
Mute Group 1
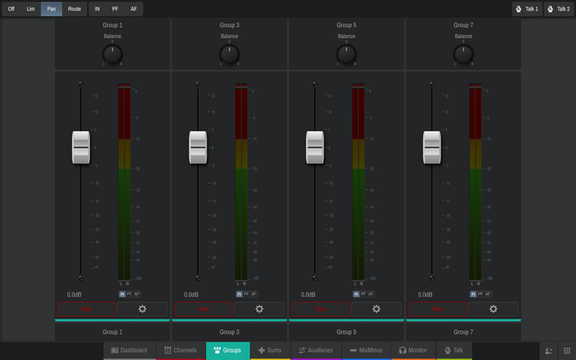point(87,309)
